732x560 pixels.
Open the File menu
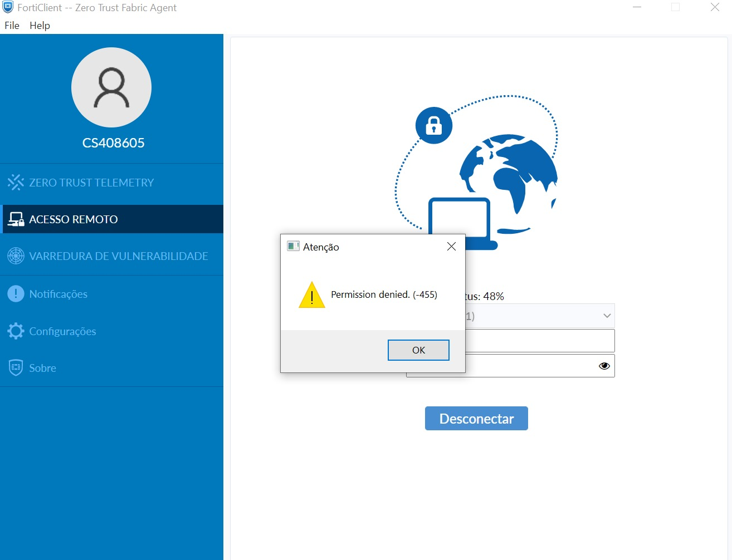coord(12,25)
